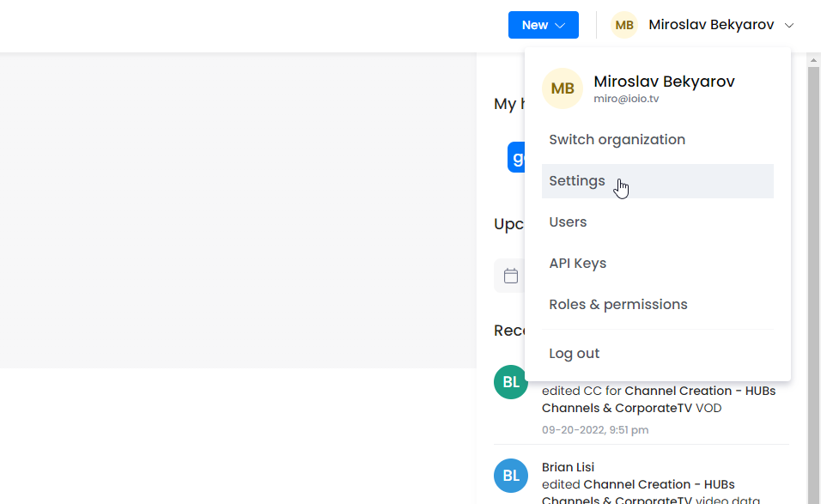Image resolution: width=821 pixels, height=504 pixels.
Task: Open the New dropdown button
Action: point(543,25)
